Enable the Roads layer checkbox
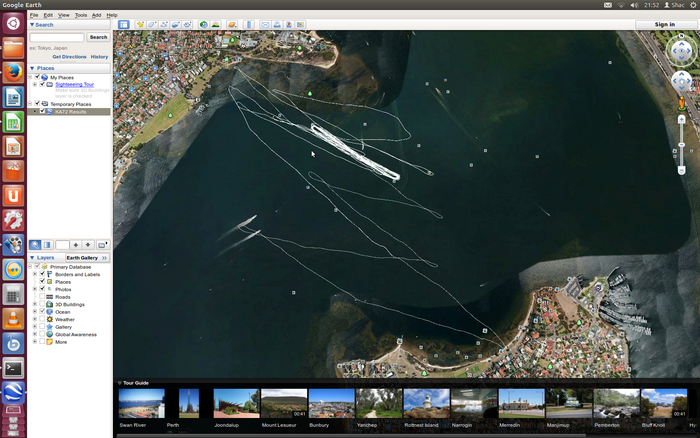 42,297
